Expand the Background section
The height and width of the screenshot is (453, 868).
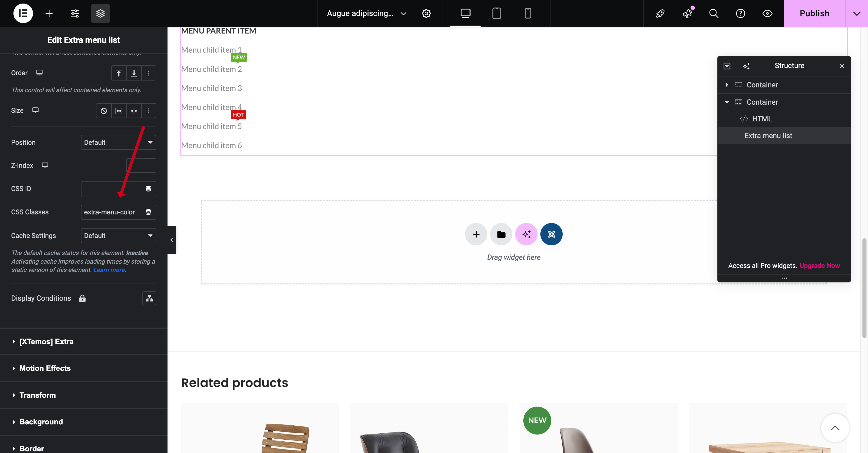click(x=84, y=422)
